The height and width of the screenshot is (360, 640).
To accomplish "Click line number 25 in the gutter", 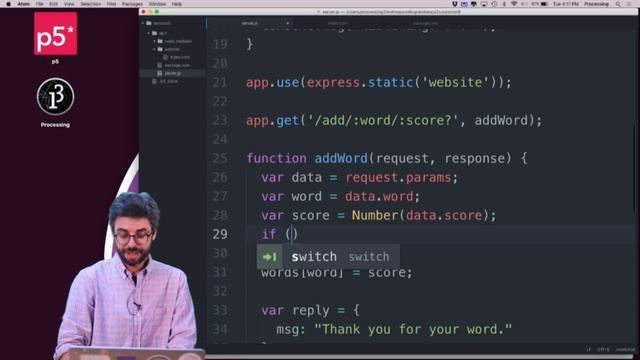I will pyautogui.click(x=220, y=158).
